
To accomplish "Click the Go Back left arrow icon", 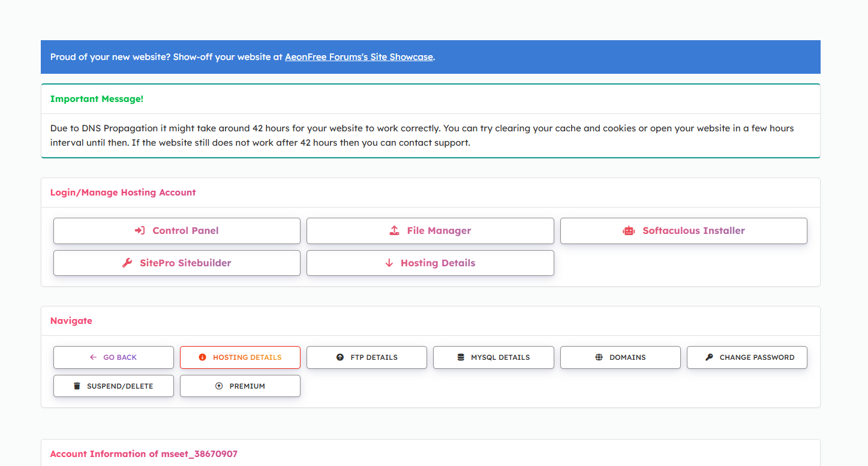I will [93, 357].
